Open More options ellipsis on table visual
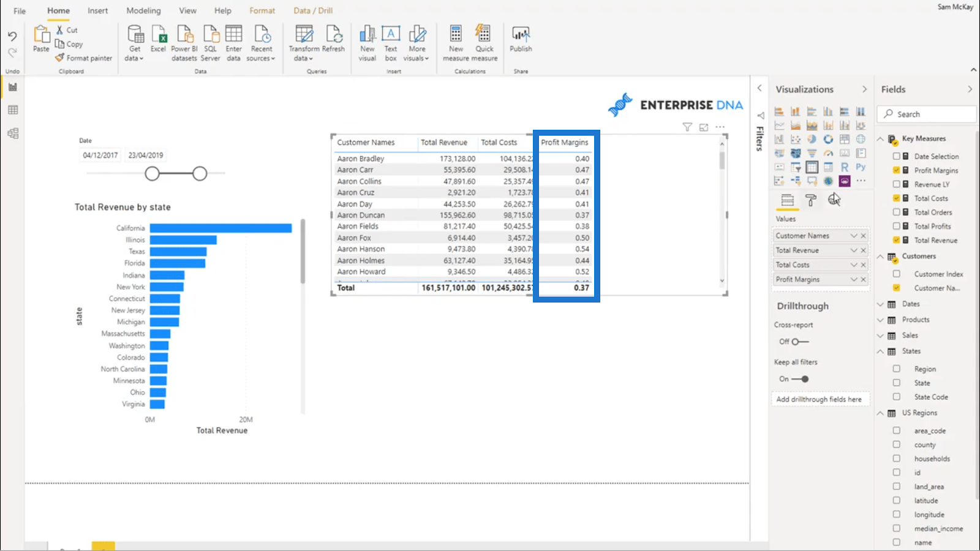This screenshot has height=551, width=980. click(720, 127)
